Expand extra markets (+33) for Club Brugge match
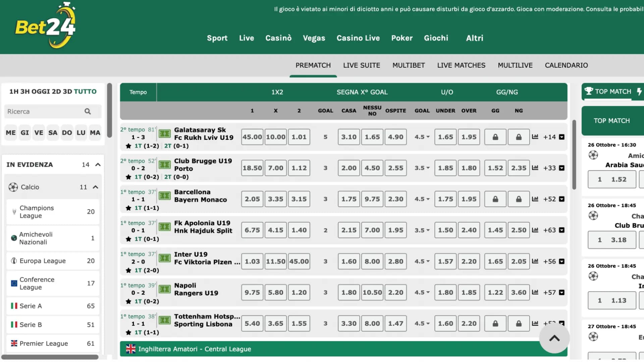The width and height of the screenshot is (644, 362). click(x=549, y=168)
